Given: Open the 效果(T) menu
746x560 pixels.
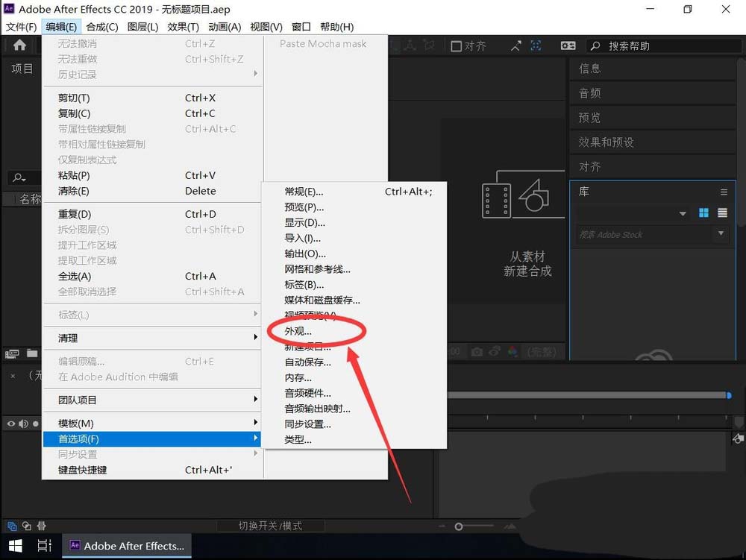Looking at the screenshot, I should click(x=184, y=27).
